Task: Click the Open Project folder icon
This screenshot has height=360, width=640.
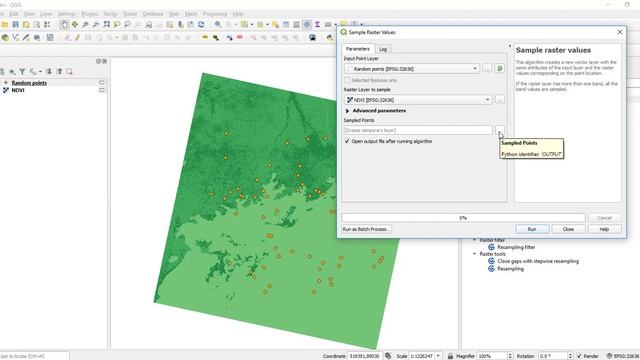Action: click(x=5, y=24)
